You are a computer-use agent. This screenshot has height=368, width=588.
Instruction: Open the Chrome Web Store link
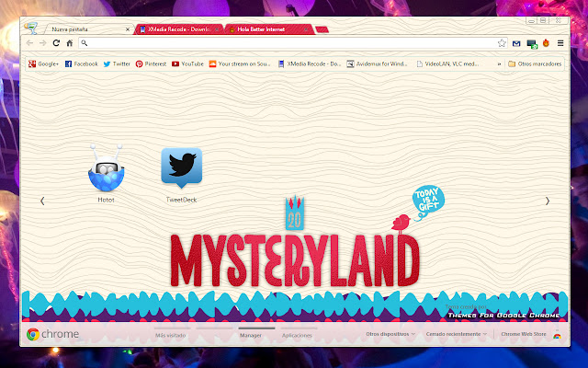point(524,334)
